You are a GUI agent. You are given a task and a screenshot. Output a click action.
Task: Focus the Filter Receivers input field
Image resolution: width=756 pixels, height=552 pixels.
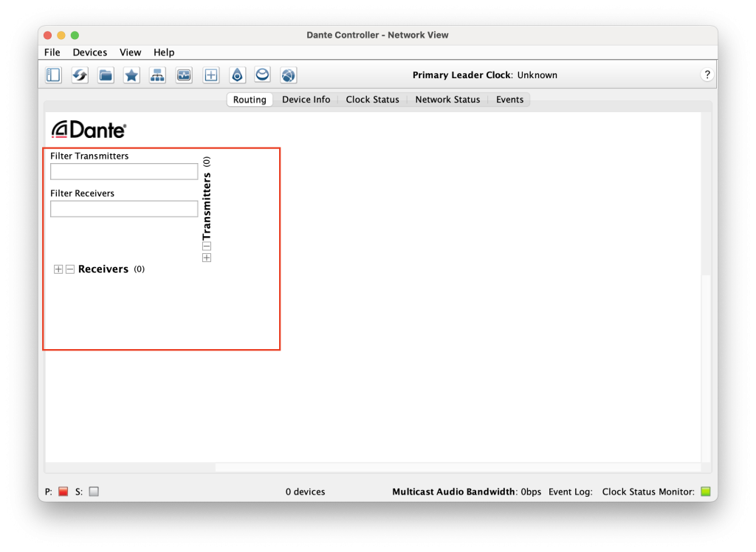(x=124, y=209)
